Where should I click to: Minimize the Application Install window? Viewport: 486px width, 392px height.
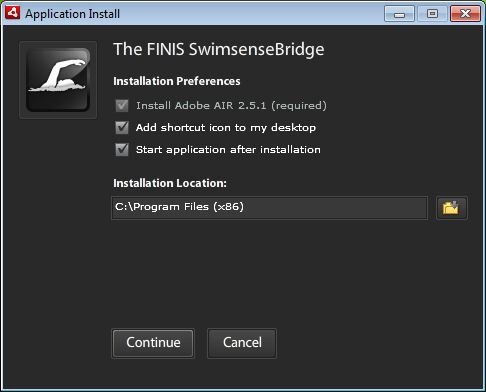399,14
